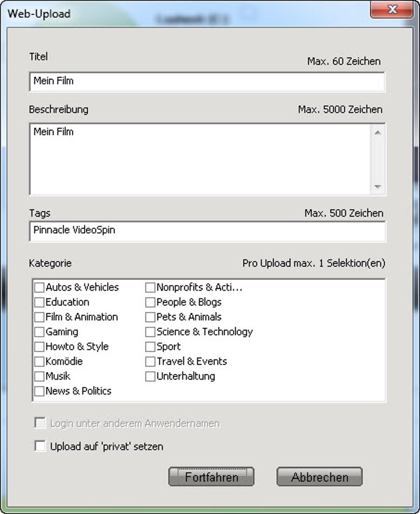Select the Education category checkbox
420x514 pixels.
(40, 302)
